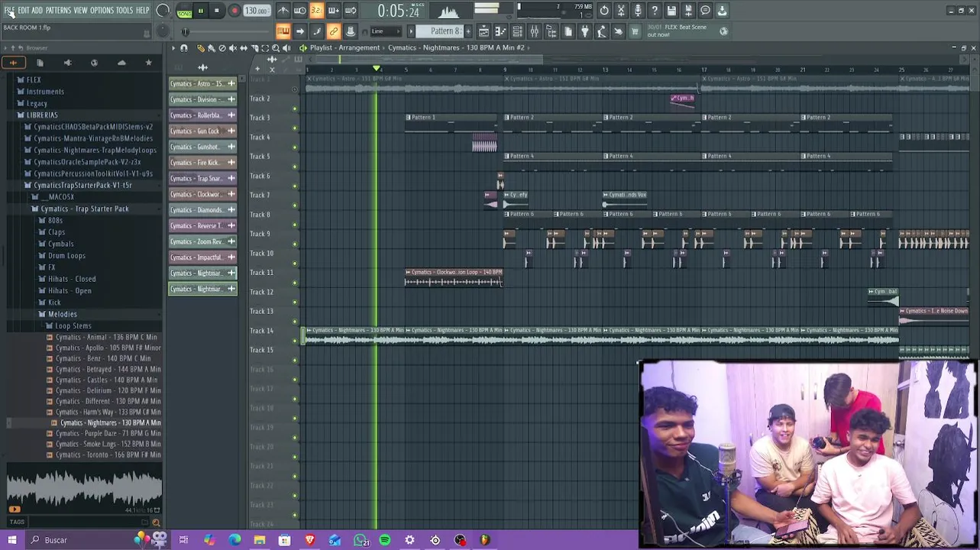Image resolution: width=980 pixels, height=550 pixels.
Task: Open the Piano roll view icon
Action: 500,31
